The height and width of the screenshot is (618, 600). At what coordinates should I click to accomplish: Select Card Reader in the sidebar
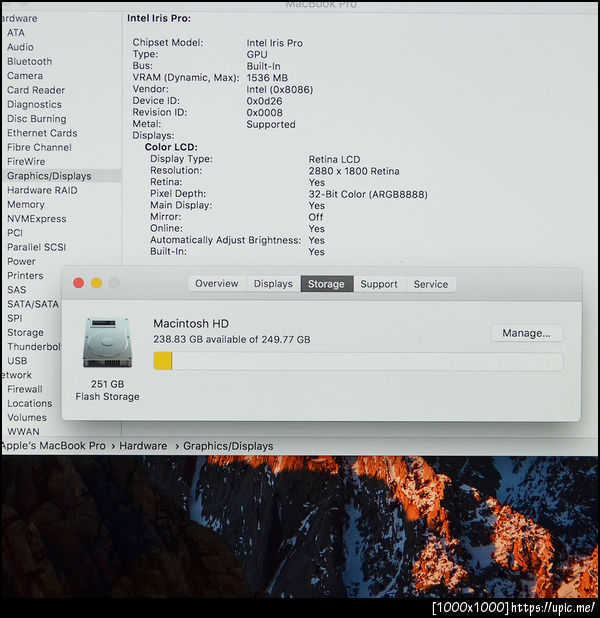pos(36,90)
